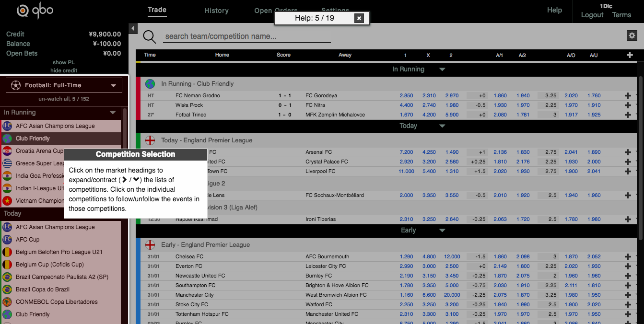644x324 pixels.
Task: Click the plus icon in table header
Action: (x=630, y=55)
